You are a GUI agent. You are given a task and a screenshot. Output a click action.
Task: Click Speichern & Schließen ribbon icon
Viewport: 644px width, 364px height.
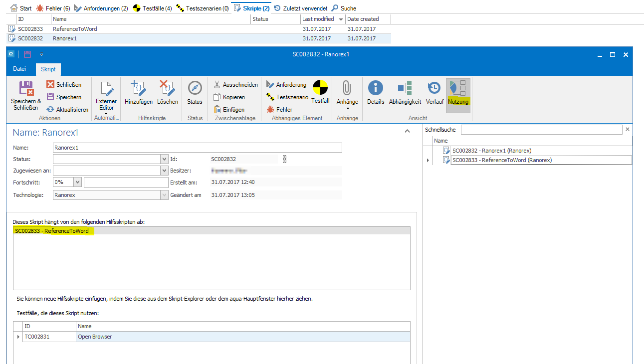tap(26, 89)
